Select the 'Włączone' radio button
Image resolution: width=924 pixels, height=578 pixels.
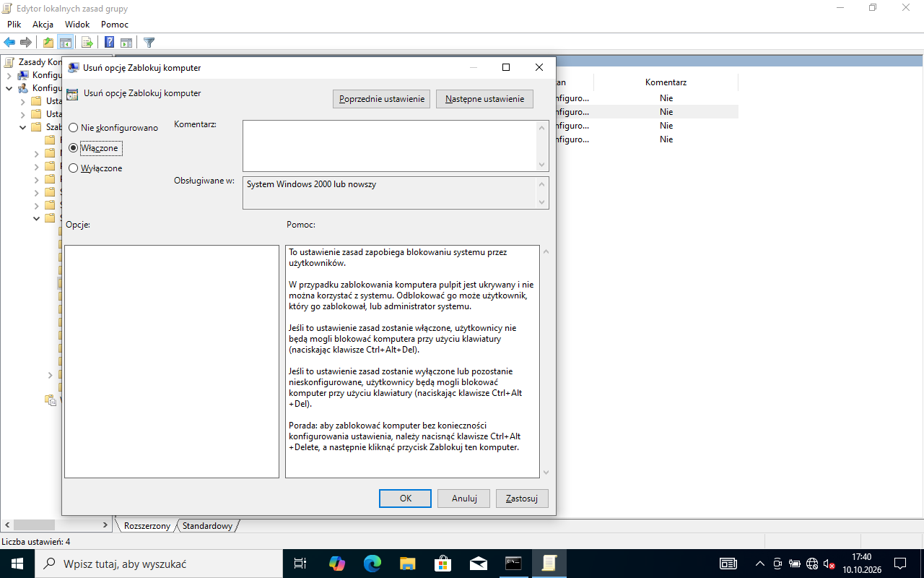[x=74, y=148]
